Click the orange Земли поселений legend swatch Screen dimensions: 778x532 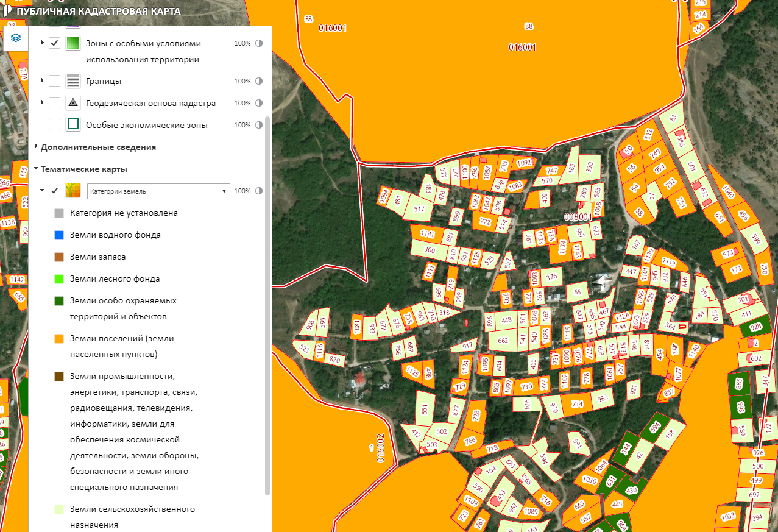pos(59,338)
